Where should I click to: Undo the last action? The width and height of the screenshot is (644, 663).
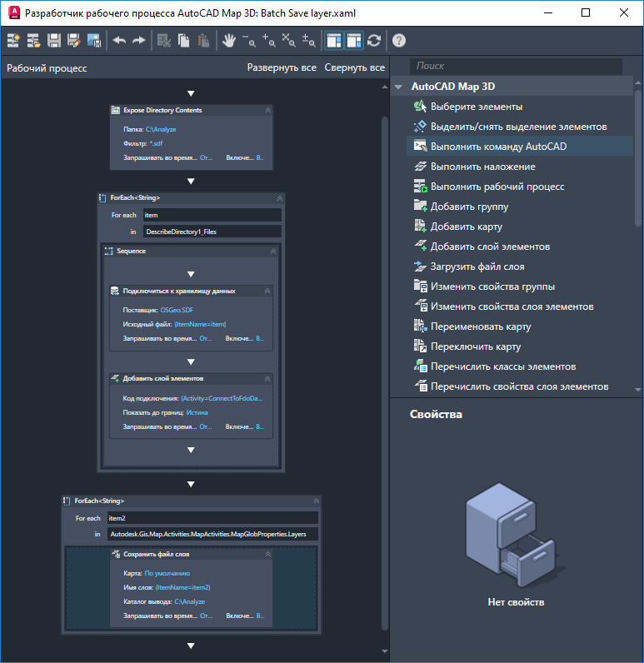coord(119,41)
